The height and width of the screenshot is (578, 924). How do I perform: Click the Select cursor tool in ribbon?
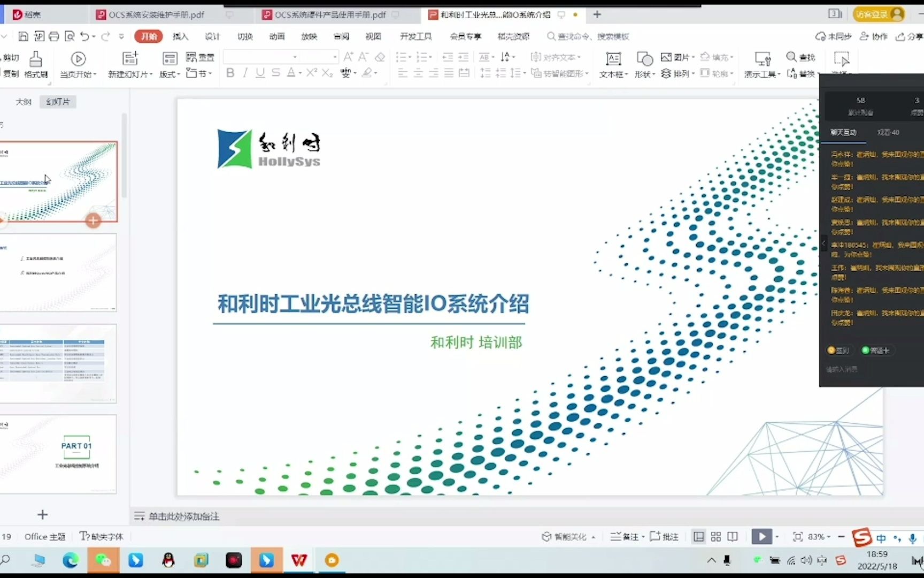[x=842, y=59]
